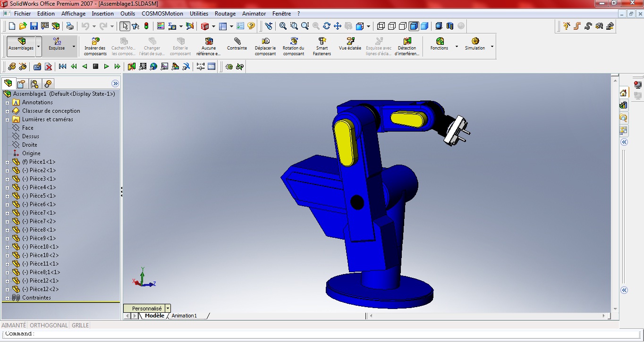Open the Simulation dropdown arrow
This screenshot has height=342, width=644.
(x=492, y=47)
